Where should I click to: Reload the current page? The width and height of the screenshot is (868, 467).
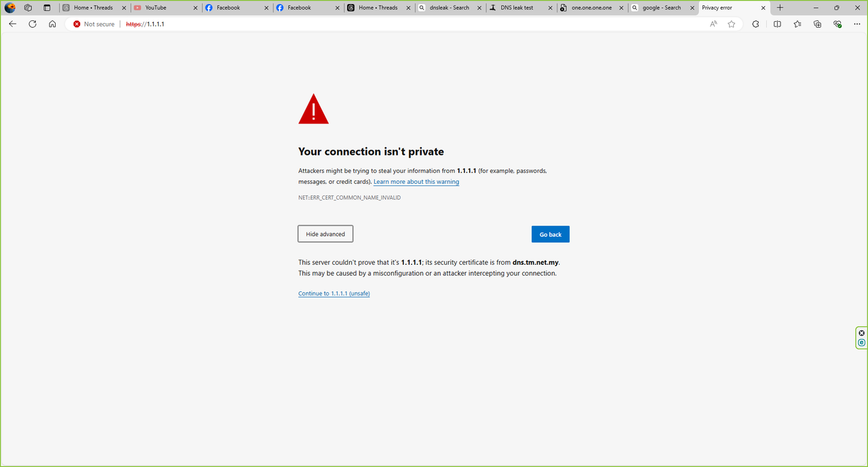pos(33,24)
